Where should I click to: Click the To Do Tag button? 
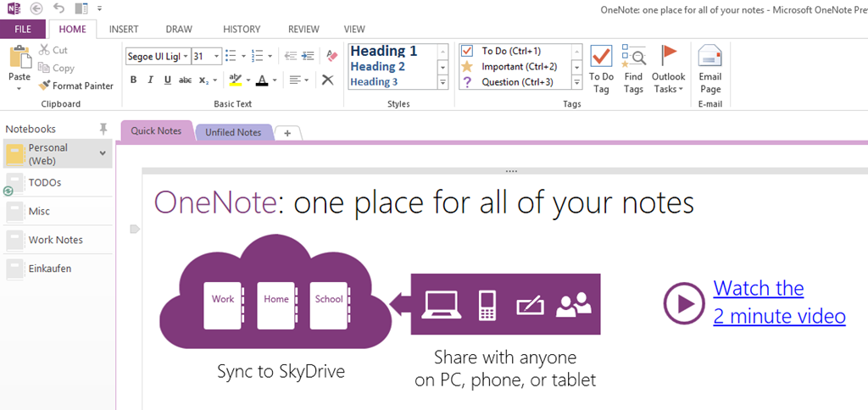[601, 69]
